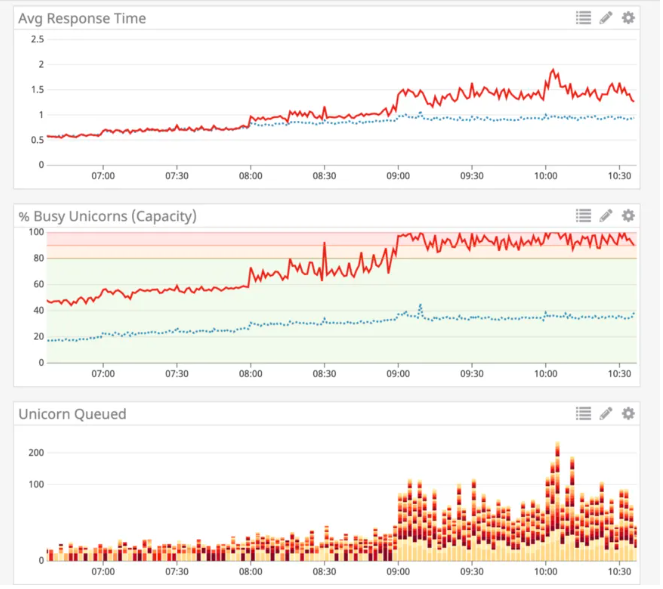Click red line spike at 08:30 in Busy Unicorns

click(324, 244)
